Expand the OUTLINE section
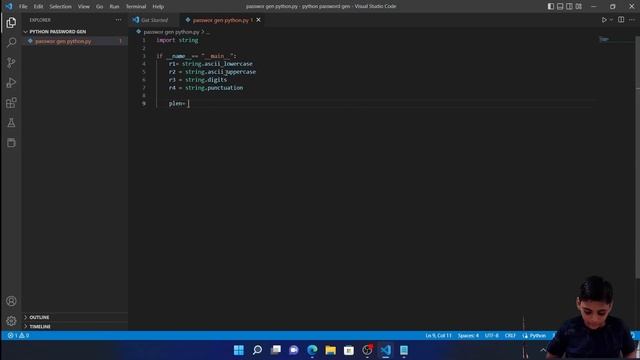Screen dimensions: 640x360 pos(39,317)
